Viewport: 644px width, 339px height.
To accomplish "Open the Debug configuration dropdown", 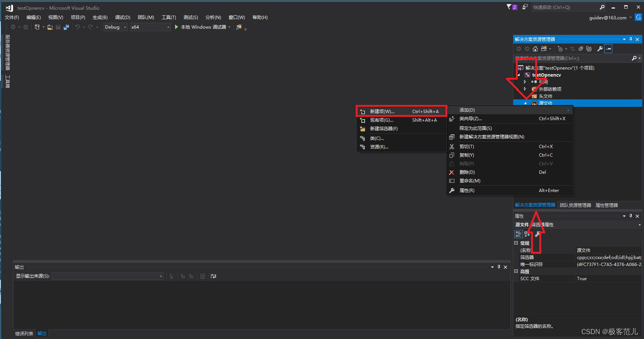I will (x=115, y=27).
